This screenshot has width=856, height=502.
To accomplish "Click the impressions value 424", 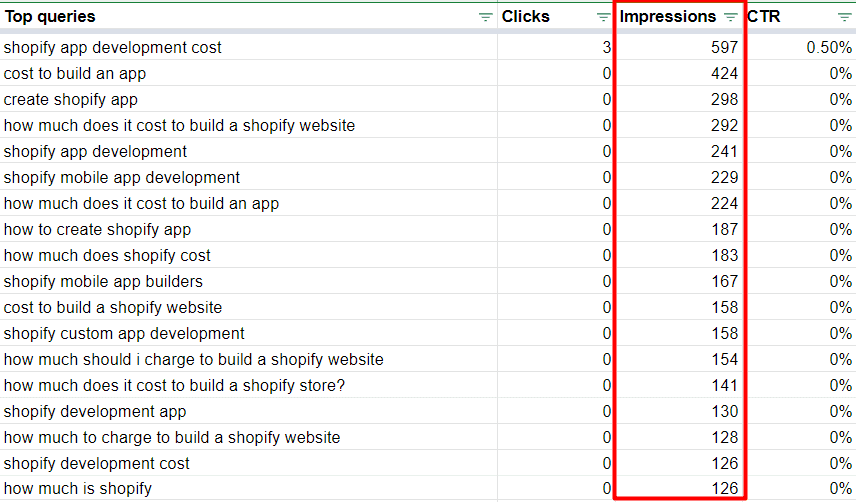I will (724, 74).
